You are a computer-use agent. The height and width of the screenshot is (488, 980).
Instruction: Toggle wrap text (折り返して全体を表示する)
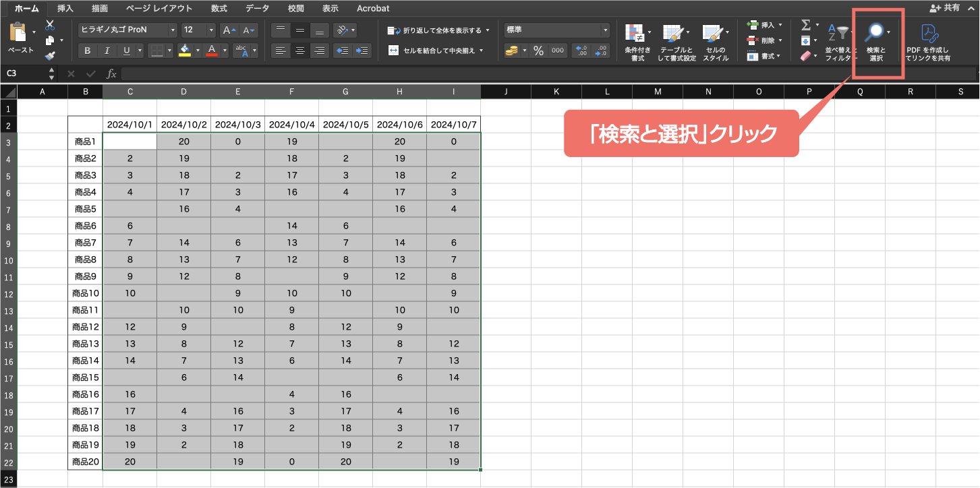click(438, 30)
